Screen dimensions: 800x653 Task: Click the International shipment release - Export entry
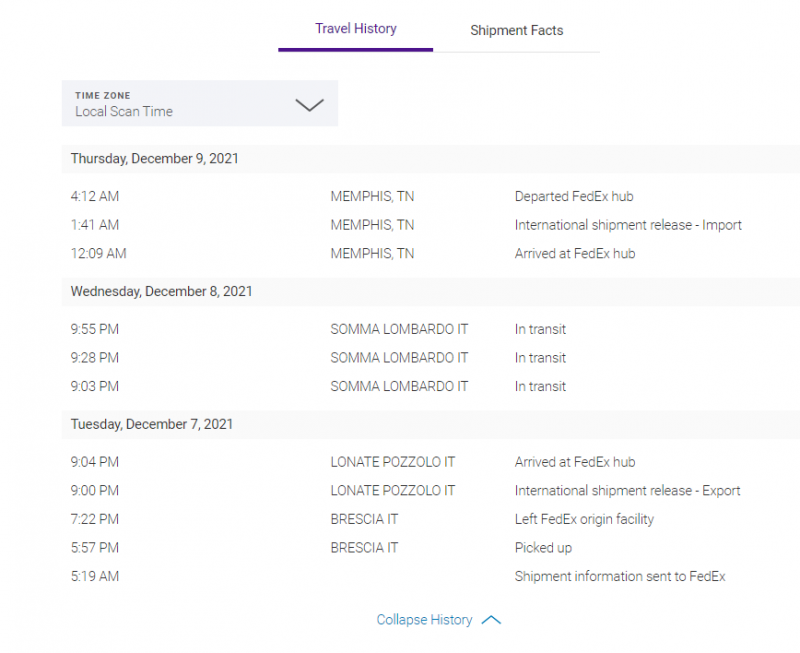pyautogui.click(x=627, y=490)
